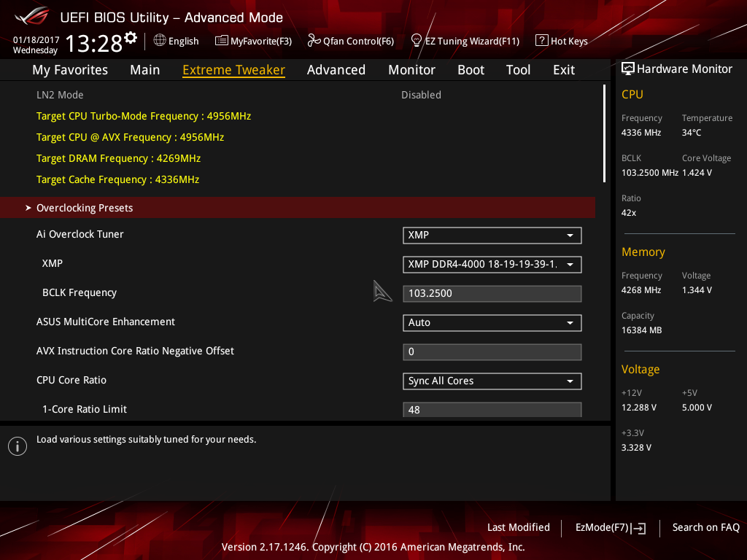Click the Memory frequency 4268 MHz value
The image size is (747, 560).
click(x=641, y=290)
